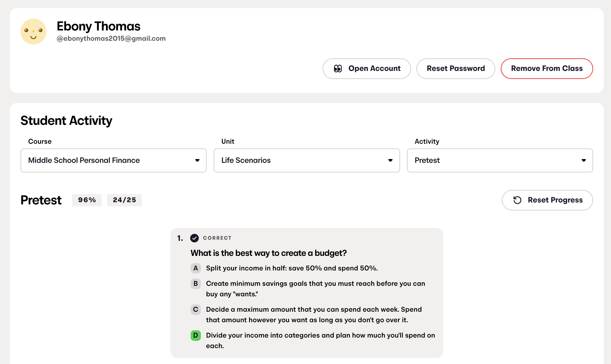Click the eyes icon in Open Account
The height and width of the screenshot is (364, 611).
[x=338, y=68]
